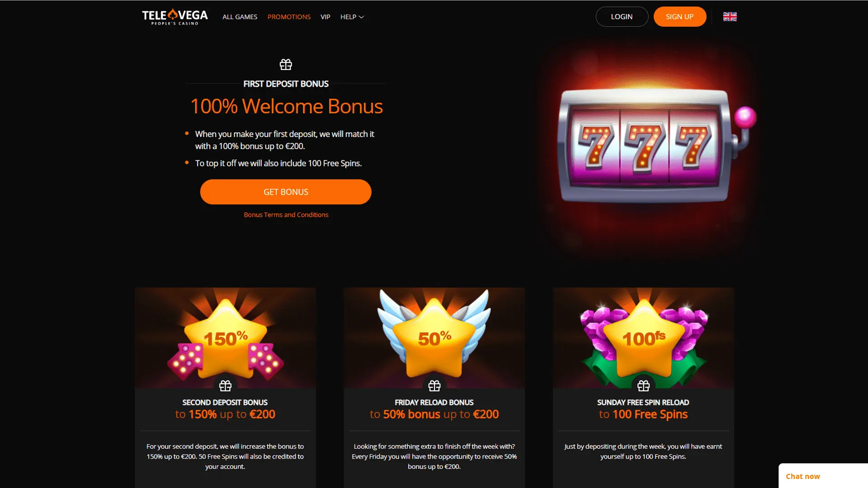Click the gift icon on Friday Reload Bonus card

coord(434,386)
